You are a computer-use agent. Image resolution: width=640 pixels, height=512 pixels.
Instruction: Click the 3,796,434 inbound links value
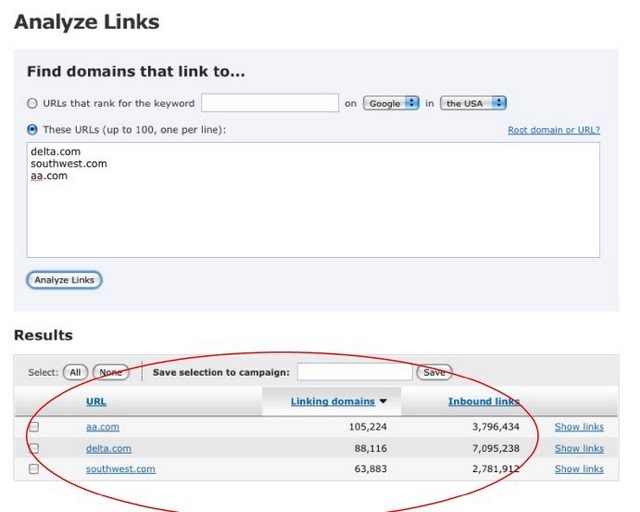click(496, 427)
